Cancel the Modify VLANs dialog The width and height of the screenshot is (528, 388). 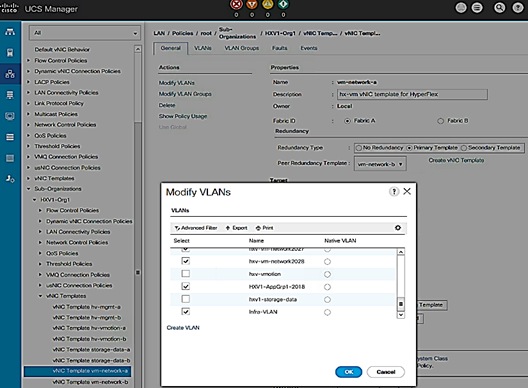[x=386, y=372]
